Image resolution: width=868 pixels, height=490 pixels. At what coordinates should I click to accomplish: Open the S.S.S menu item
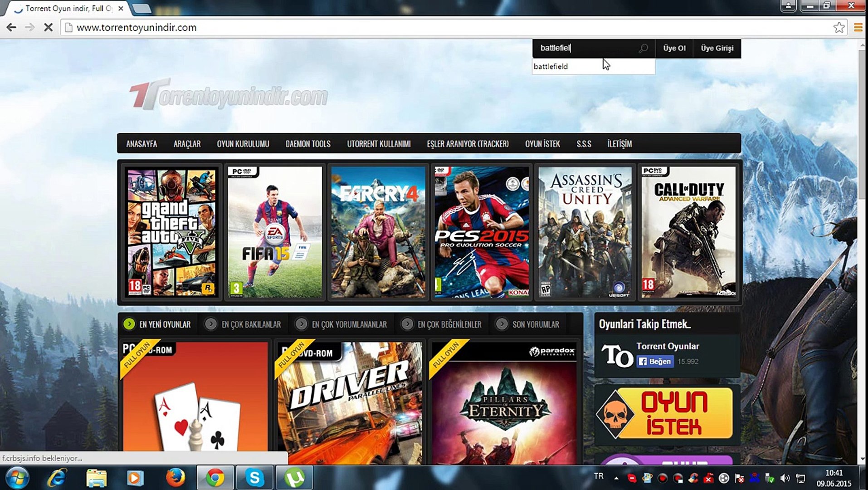(584, 144)
